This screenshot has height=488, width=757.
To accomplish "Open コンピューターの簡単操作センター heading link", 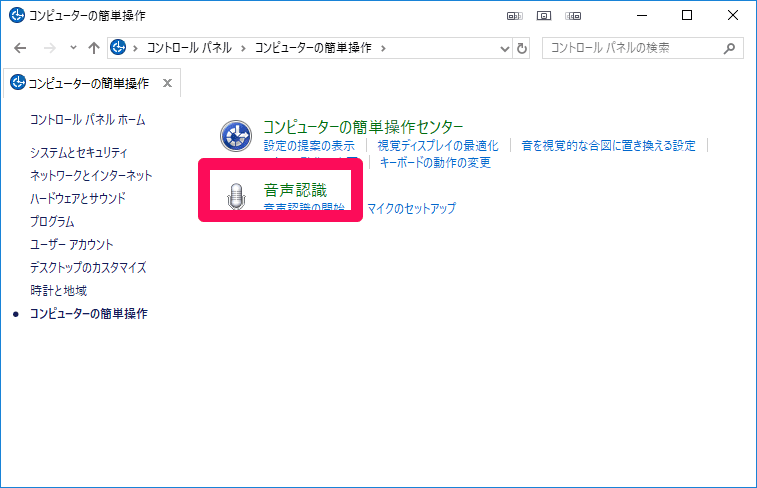I will point(363,127).
